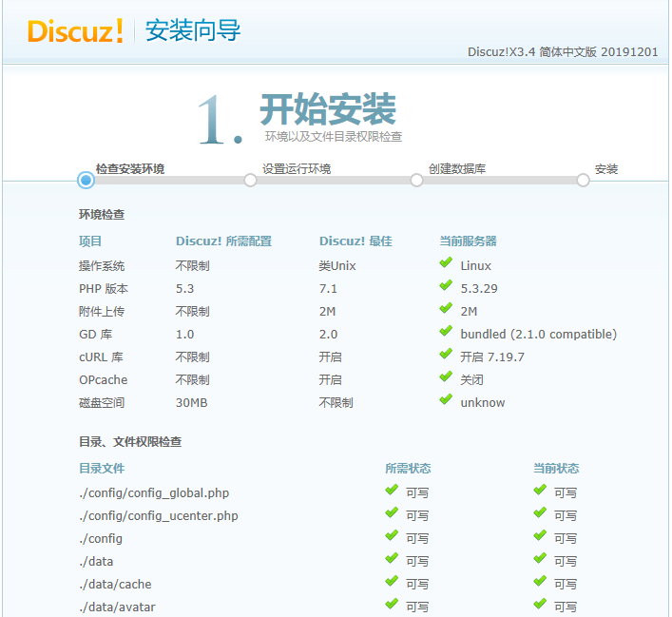Click the Discuz! 所需配置 column header
672x617 pixels.
(x=223, y=241)
